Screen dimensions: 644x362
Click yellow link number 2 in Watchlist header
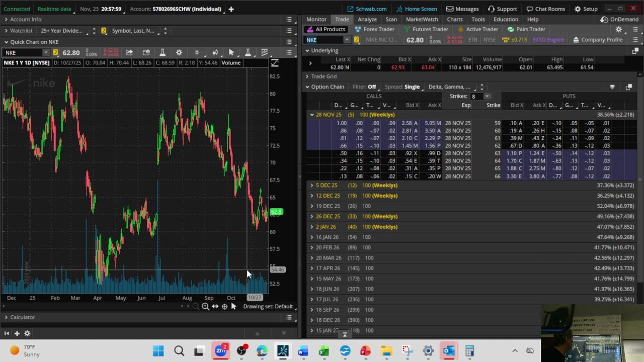click(104, 31)
